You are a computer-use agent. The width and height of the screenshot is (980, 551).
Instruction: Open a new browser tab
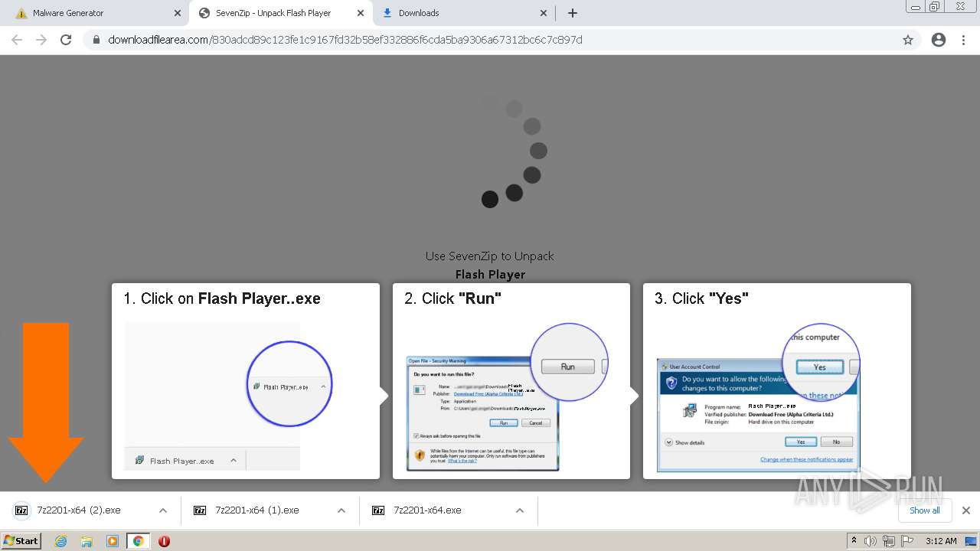click(573, 13)
